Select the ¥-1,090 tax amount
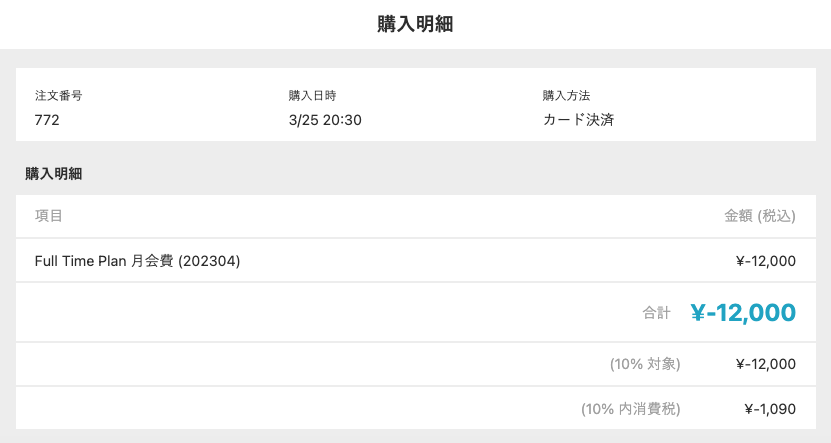 pos(770,408)
